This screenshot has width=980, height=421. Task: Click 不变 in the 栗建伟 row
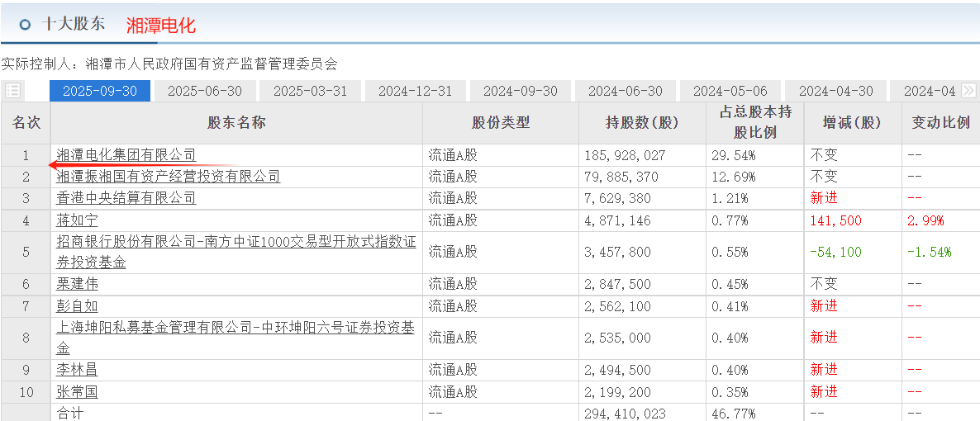(824, 284)
